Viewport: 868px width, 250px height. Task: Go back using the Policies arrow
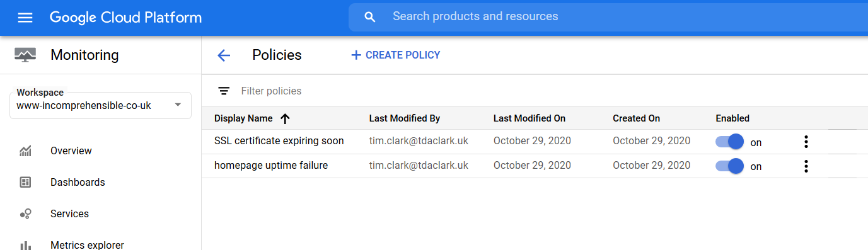tap(224, 55)
